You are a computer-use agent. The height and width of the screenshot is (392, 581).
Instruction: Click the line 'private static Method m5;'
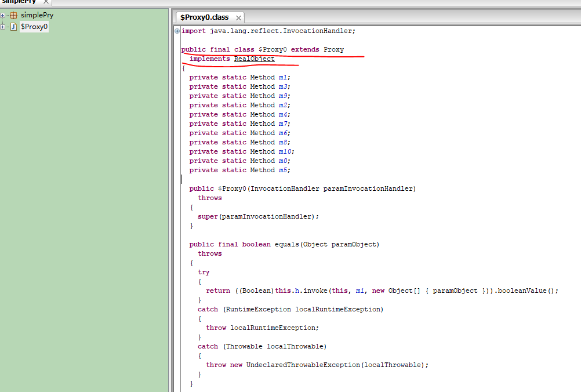coord(239,170)
